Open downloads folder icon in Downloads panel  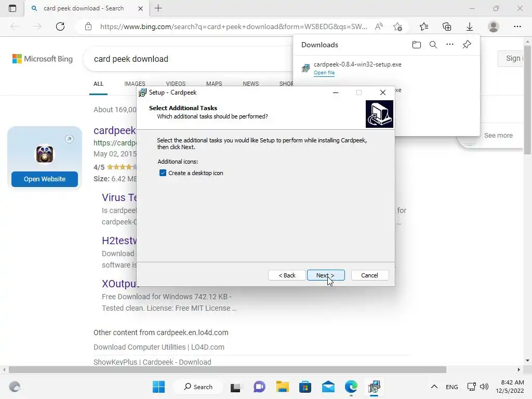click(x=416, y=45)
